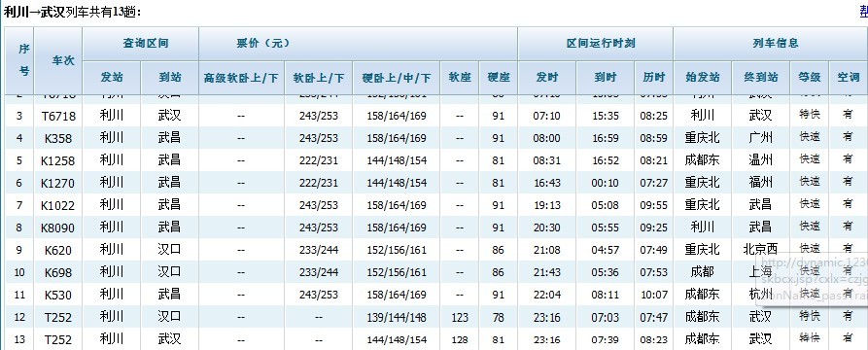Click the 始发站 column header

tap(703, 78)
